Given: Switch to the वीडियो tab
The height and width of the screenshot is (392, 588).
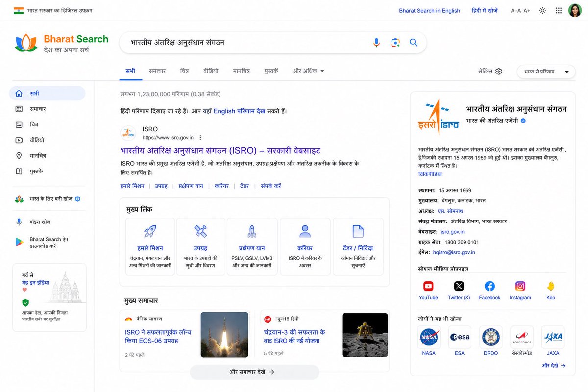Looking at the screenshot, I should pyautogui.click(x=211, y=71).
